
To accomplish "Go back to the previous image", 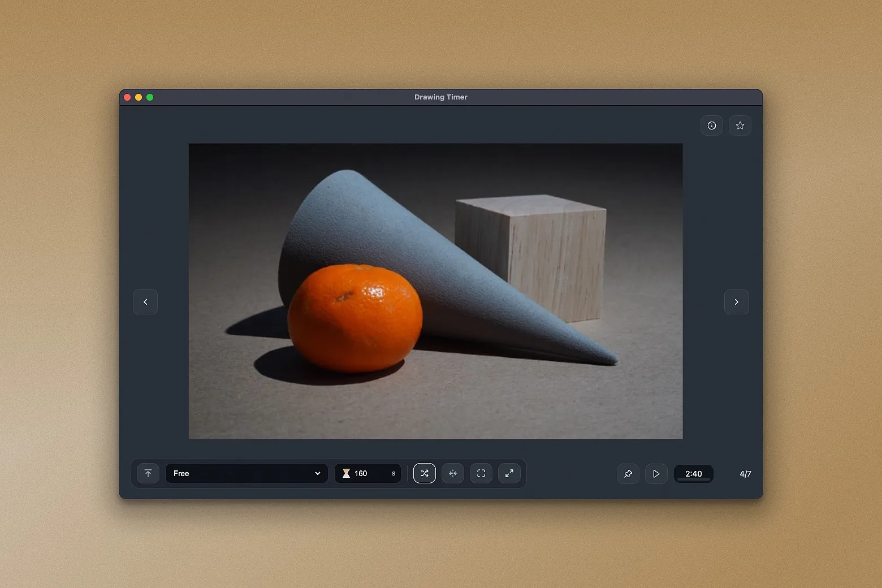I will coord(145,302).
